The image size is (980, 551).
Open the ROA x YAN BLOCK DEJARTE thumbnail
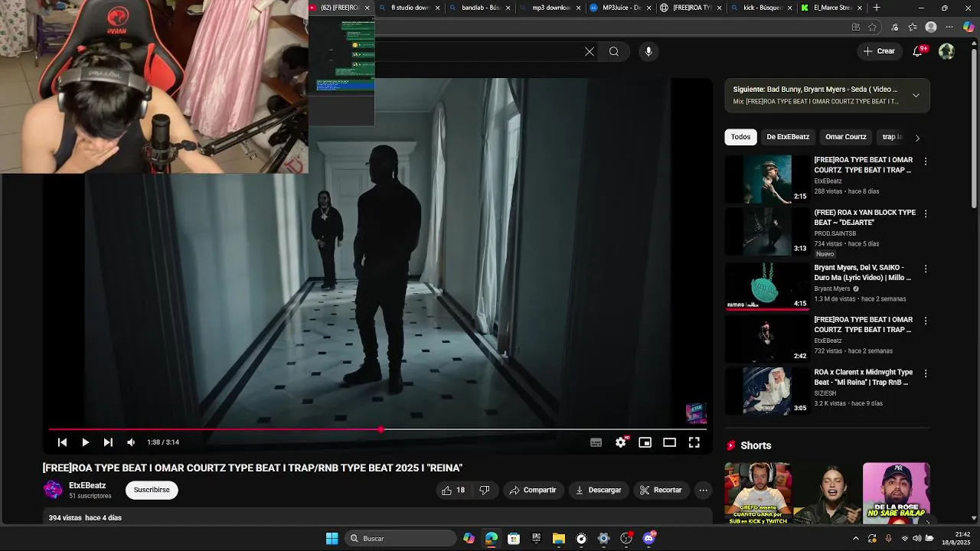[766, 231]
